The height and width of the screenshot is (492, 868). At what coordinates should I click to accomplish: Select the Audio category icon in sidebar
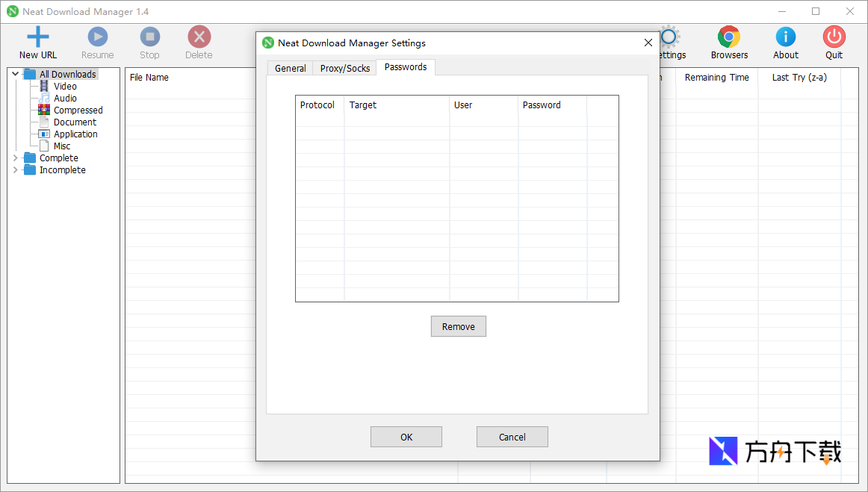(x=44, y=98)
